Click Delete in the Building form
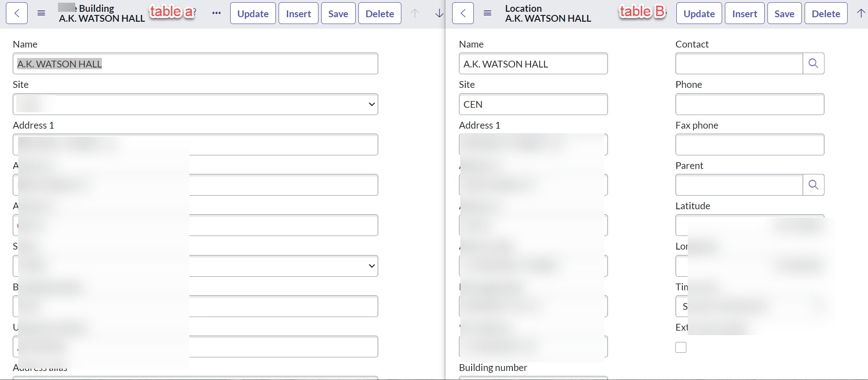 [x=380, y=14]
